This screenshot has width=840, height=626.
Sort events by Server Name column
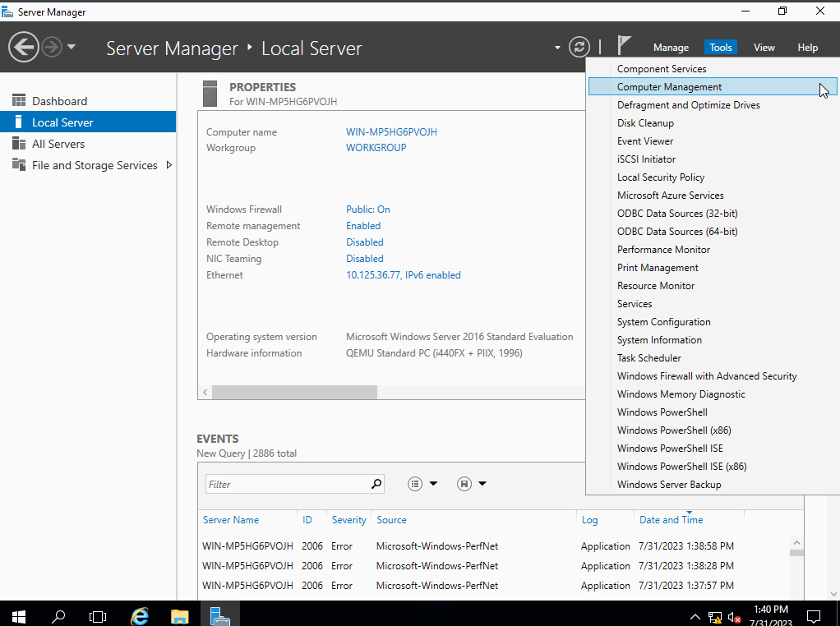tap(231, 520)
